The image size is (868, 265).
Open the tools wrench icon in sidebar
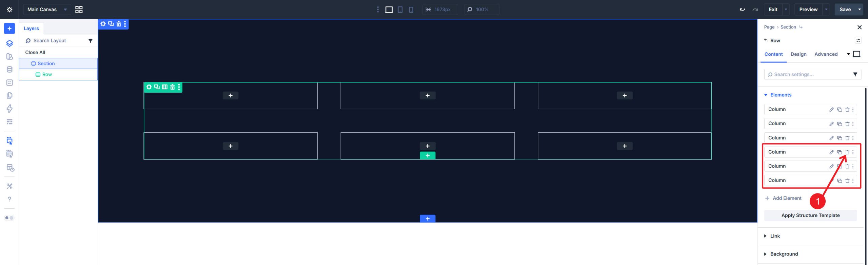9,186
